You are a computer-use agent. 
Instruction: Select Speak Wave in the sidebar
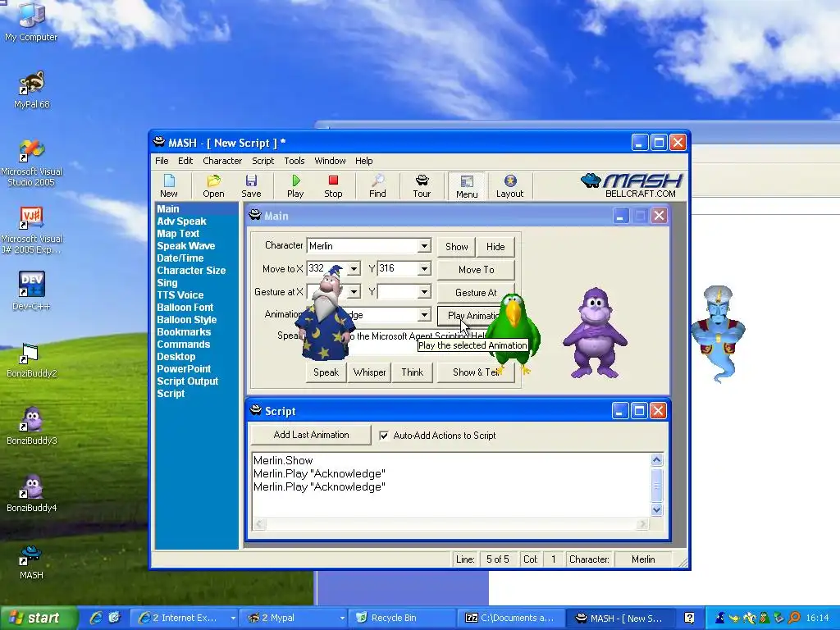[186, 246]
